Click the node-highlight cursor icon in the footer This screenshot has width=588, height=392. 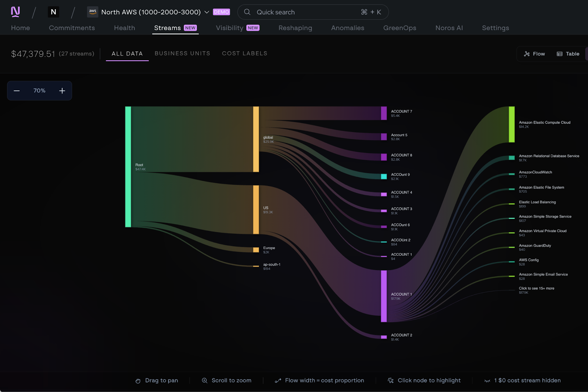pyautogui.click(x=390, y=380)
